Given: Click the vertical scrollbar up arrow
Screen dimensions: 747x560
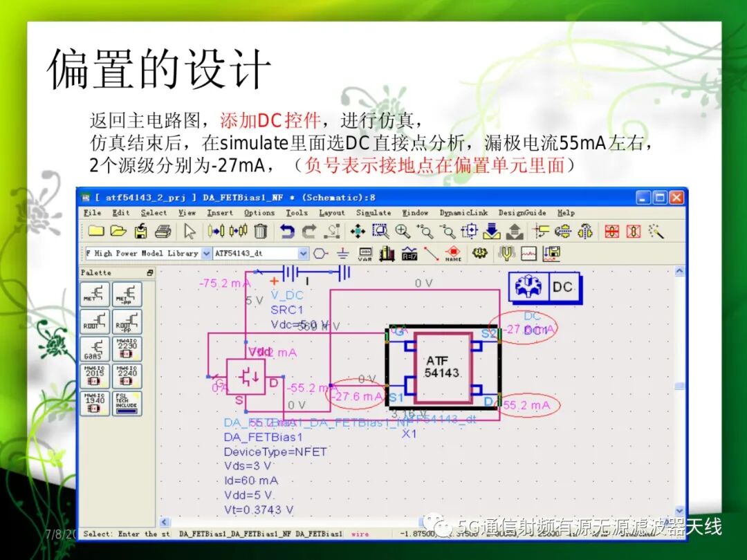Looking at the screenshot, I should (679, 271).
